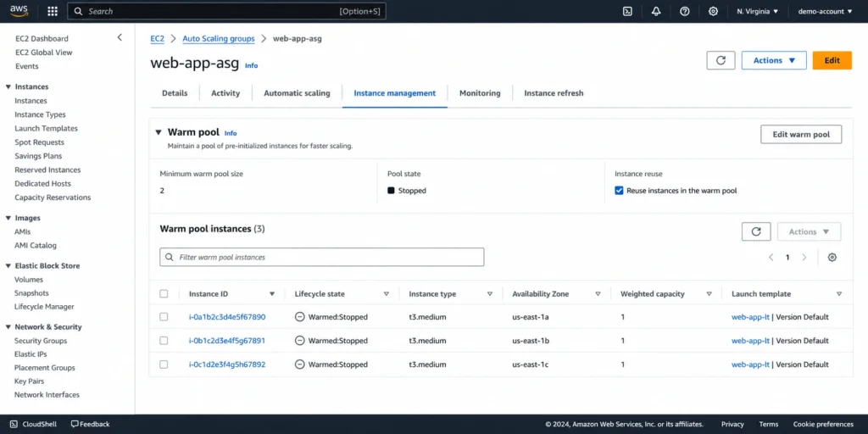Open the Actions dropdown for web-app-asg

pos(774,60)
